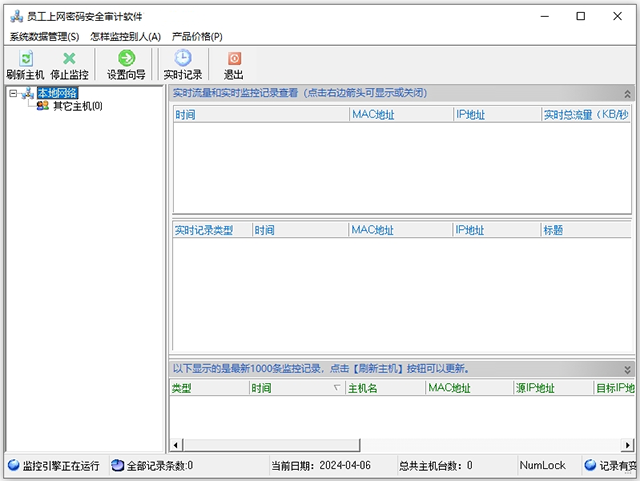Click the horizontal scrollbar thumb
640x481 pixels.
(271, 445)
